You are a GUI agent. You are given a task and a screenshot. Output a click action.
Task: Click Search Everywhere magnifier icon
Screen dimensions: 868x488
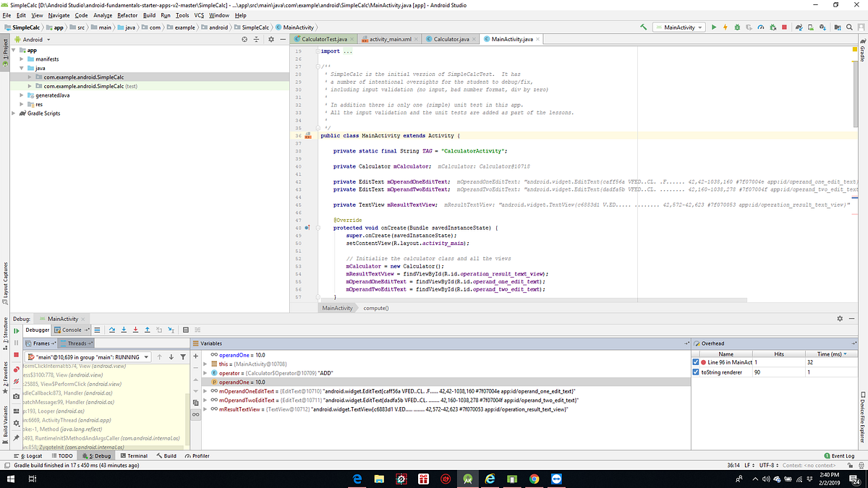tap(849, 27)
